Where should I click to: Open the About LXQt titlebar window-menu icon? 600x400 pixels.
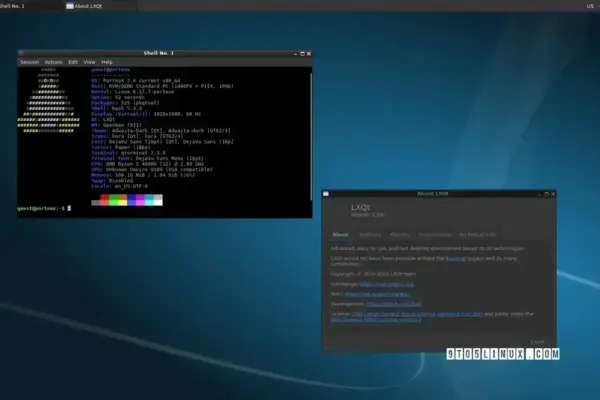pyautogui.click(x=326, y=194)
